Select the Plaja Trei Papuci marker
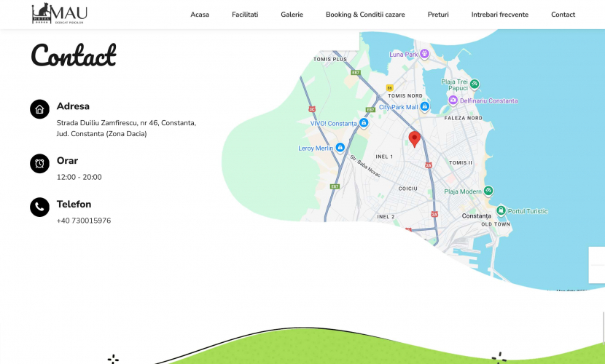 click(x=475, y=84)
